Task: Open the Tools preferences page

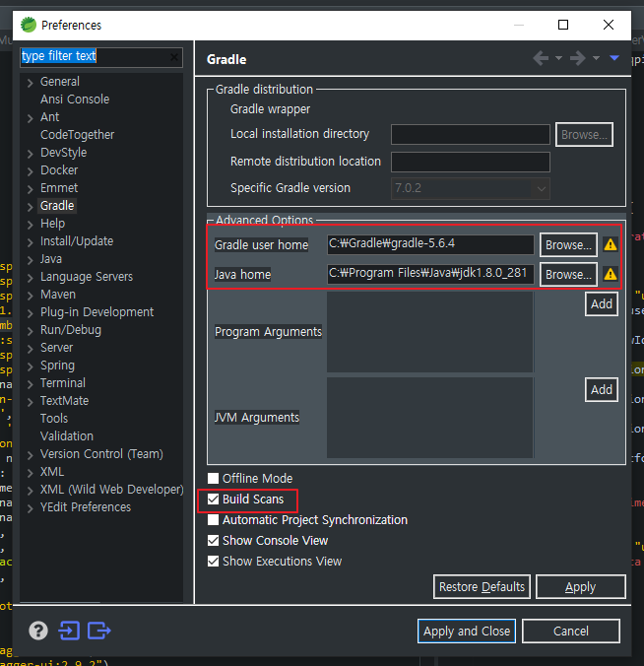Action: click(x=54, y=419)
